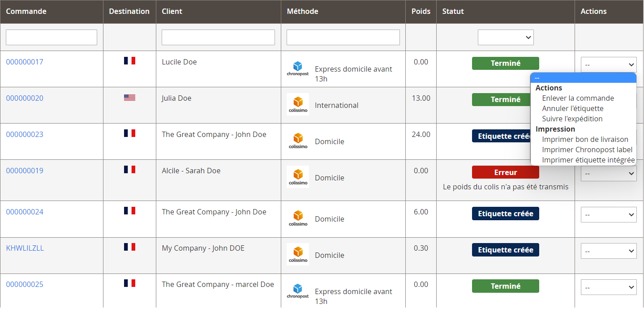This screenshot has width=644, height=312.
Task: Click Colissimo logo for Alcile - Sarah Doe
Action: (298, 177)
